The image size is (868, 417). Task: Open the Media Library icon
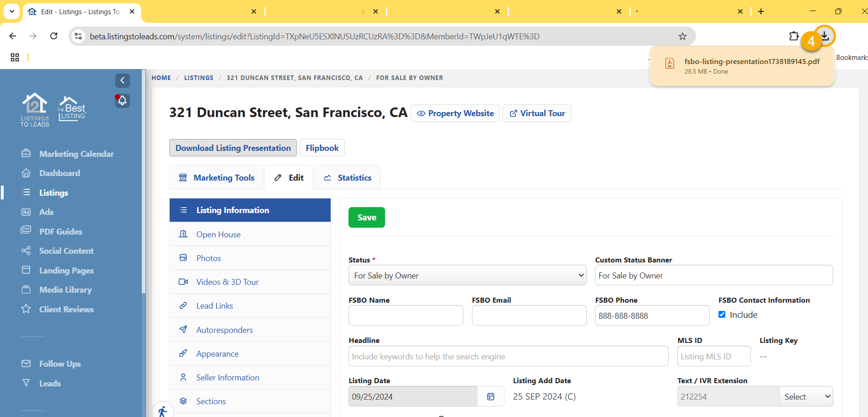pyautogui.click(x=27, y=289)
